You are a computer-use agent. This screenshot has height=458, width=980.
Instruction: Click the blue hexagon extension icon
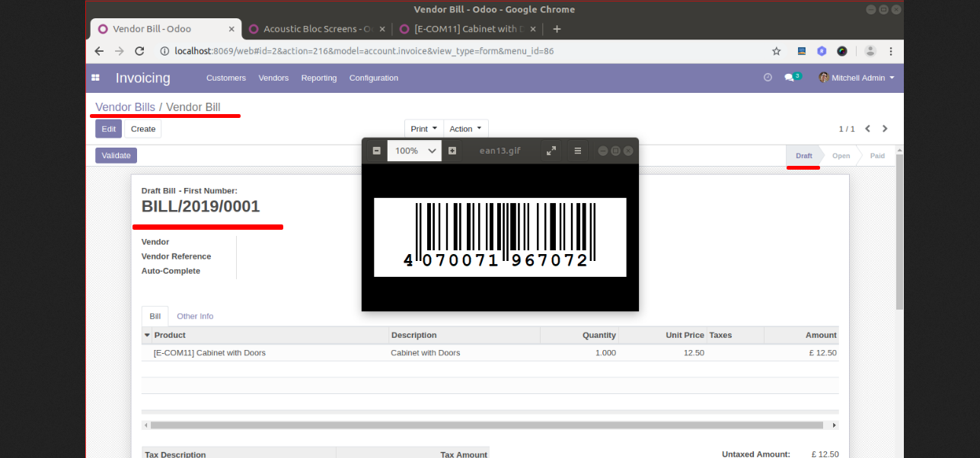point(822,51)
